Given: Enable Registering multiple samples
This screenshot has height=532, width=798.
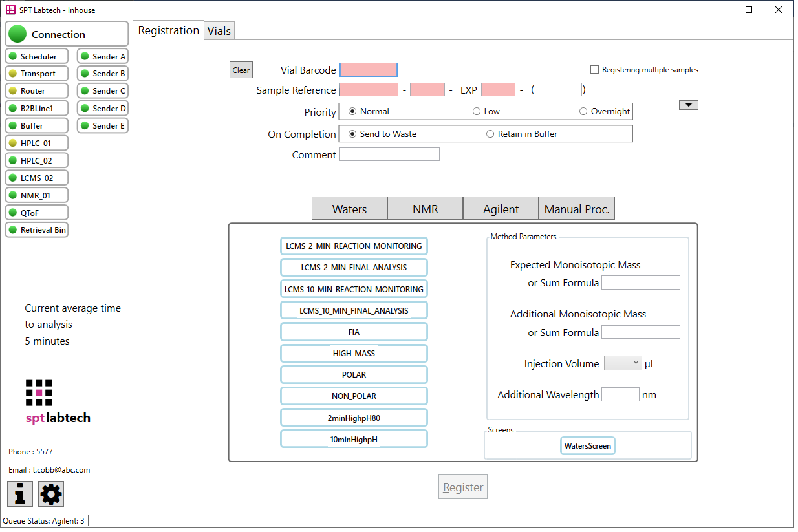Looking at the screenshot, I should [594, 69].
